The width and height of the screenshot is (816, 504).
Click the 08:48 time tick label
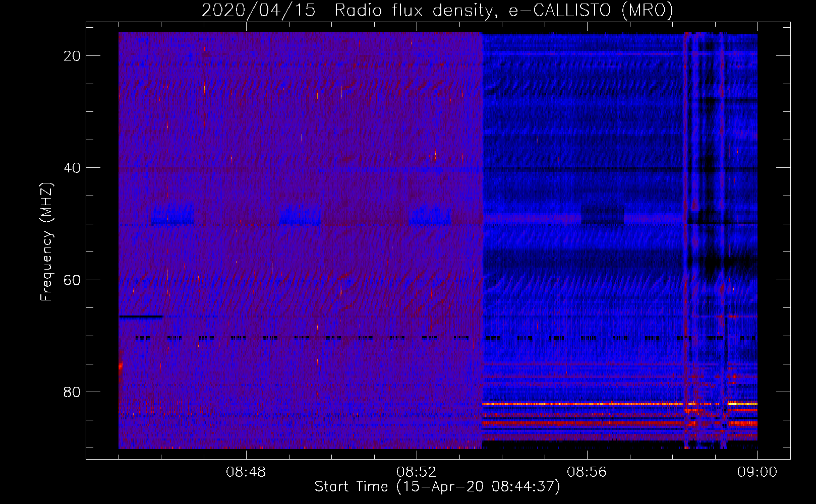(246, 472)
